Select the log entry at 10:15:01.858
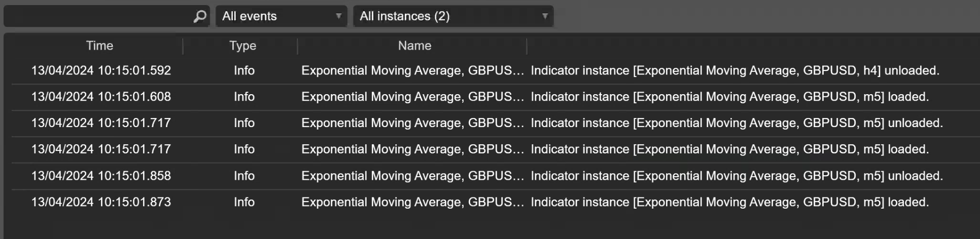 (495, 176)
